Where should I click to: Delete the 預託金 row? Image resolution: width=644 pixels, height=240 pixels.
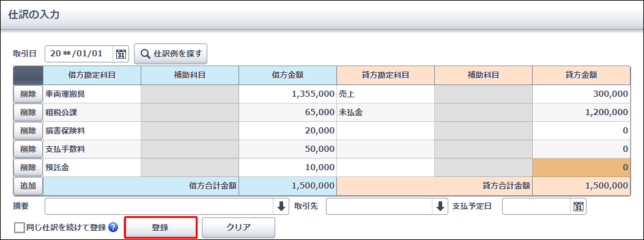tap(28, 168)
